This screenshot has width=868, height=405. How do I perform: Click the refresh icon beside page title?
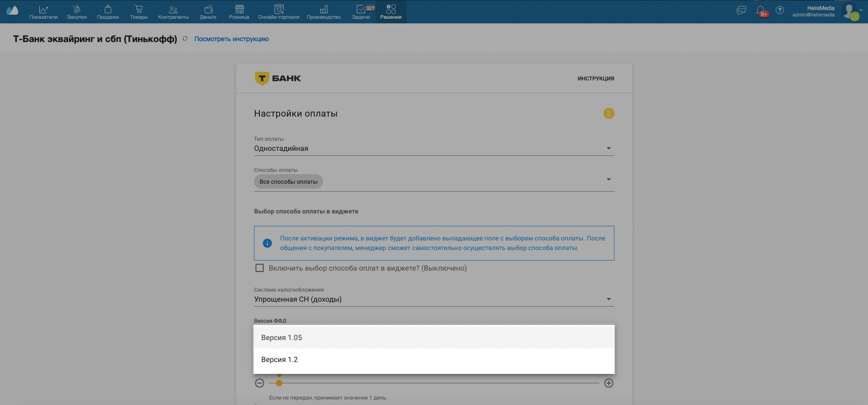coord(185,39)
